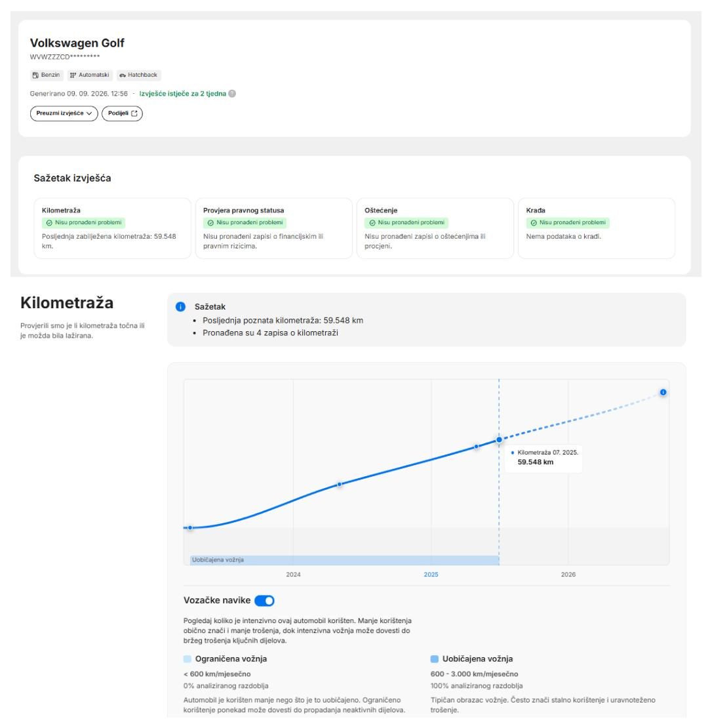708x728 pixels.
Task: Click the Generirano 09. 09. 2026. timestamp
Action: tap(79, 94)
